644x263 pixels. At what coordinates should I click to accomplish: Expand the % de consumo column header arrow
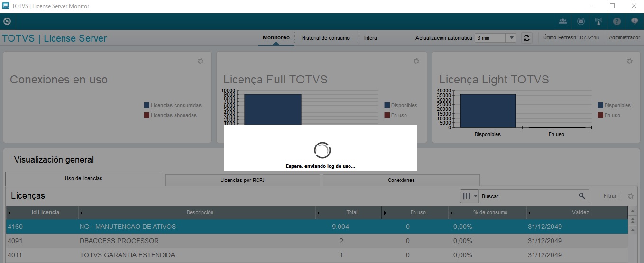(x=451, y=213)
